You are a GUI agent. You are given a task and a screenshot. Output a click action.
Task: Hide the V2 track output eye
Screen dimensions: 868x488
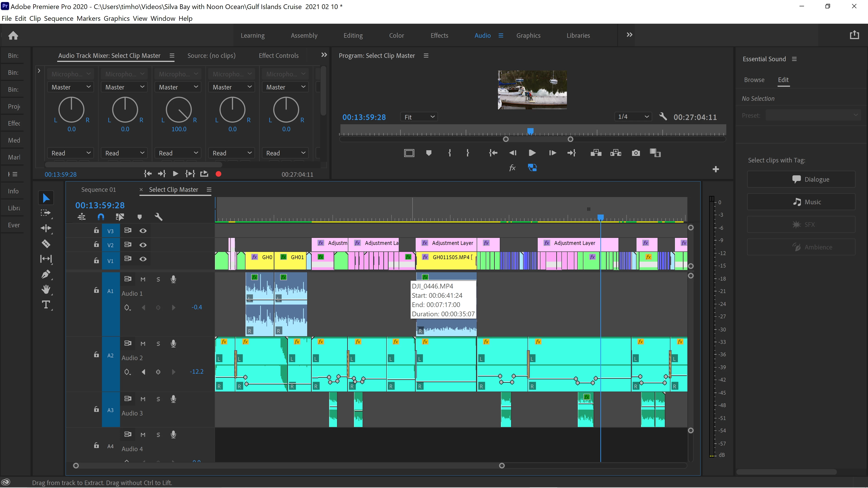tap(143, 245)
